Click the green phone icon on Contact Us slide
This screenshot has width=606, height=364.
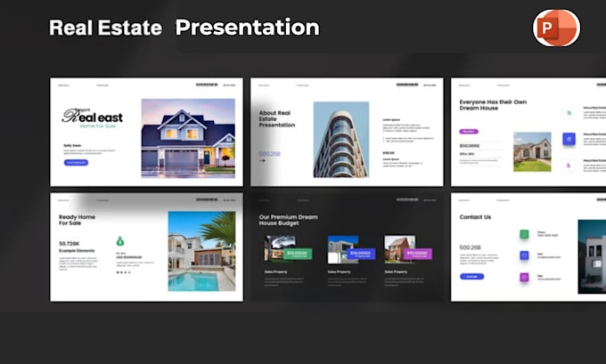(524, 234)
